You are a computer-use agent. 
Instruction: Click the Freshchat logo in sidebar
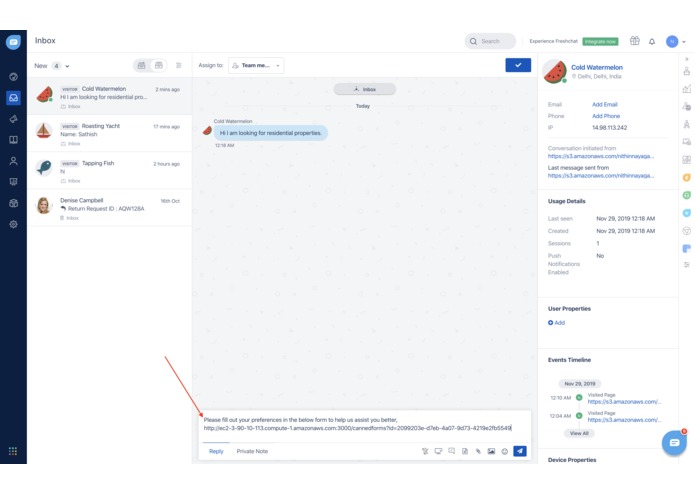(x=13, y=42)
